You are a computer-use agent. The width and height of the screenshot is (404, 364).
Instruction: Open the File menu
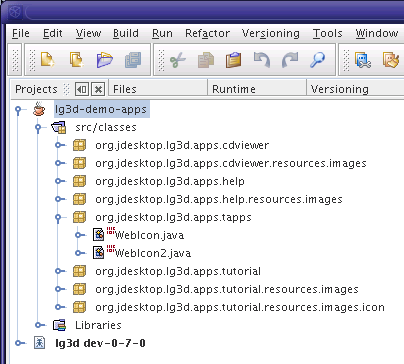click(21, 33)
